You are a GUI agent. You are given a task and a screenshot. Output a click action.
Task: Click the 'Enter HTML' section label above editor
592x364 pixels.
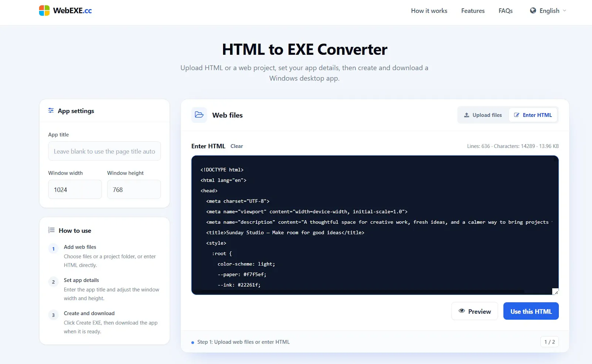[208, 146]
